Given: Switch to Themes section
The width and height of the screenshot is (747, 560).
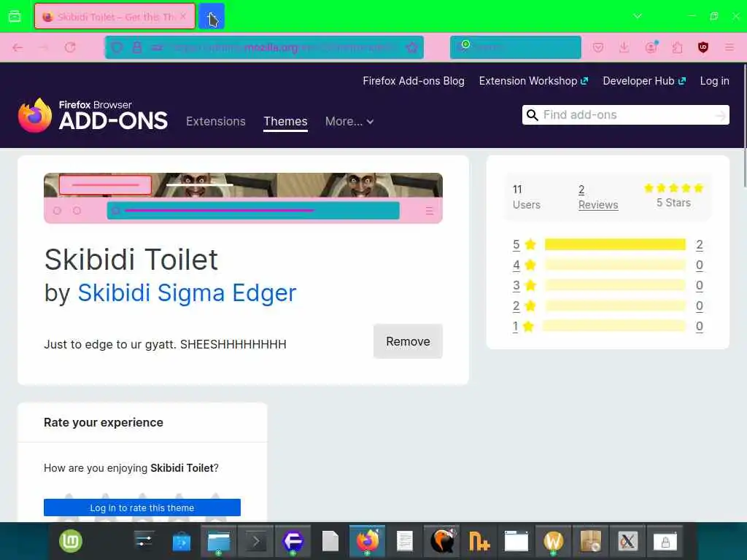Looking at the screenshot, I should coord(285,122).
